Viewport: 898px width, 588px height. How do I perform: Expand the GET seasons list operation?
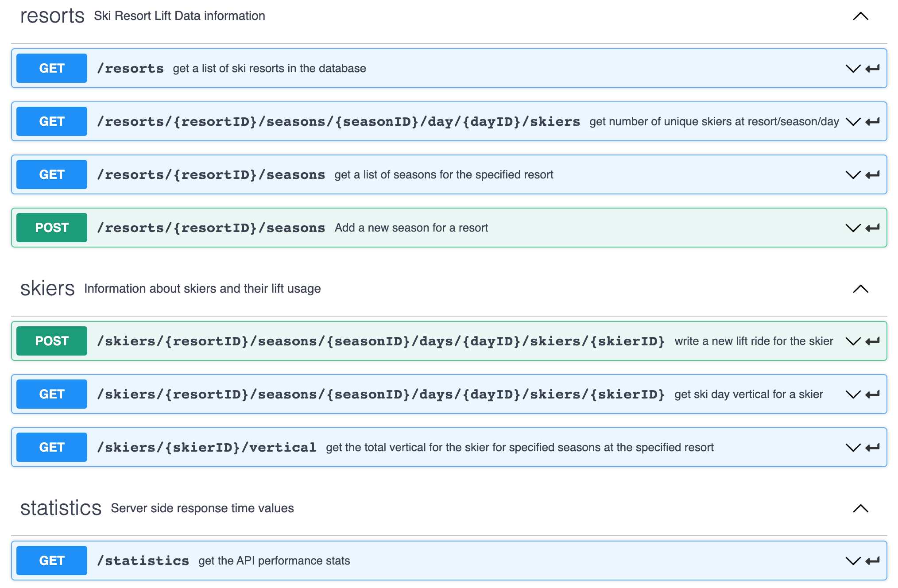click(x=852, y=174)
